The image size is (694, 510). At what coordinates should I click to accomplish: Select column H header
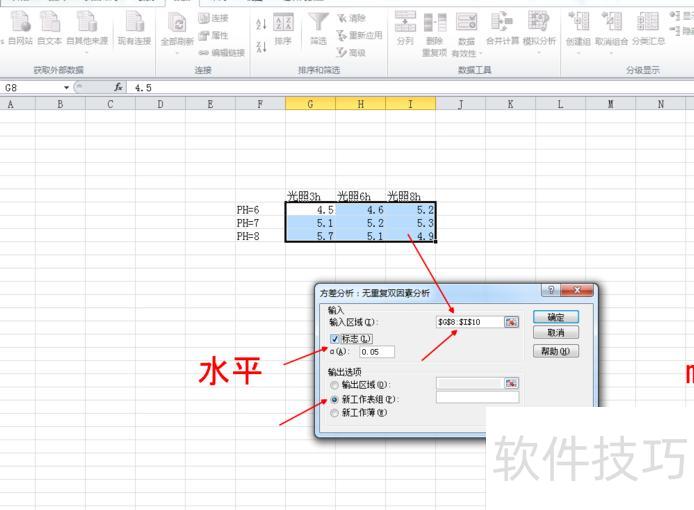point(360,104)
